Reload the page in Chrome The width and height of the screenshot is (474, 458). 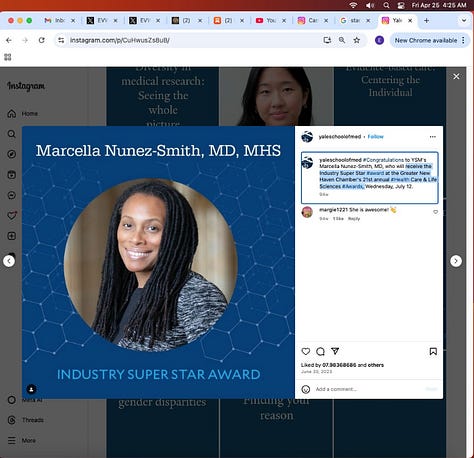pos(41,40)
